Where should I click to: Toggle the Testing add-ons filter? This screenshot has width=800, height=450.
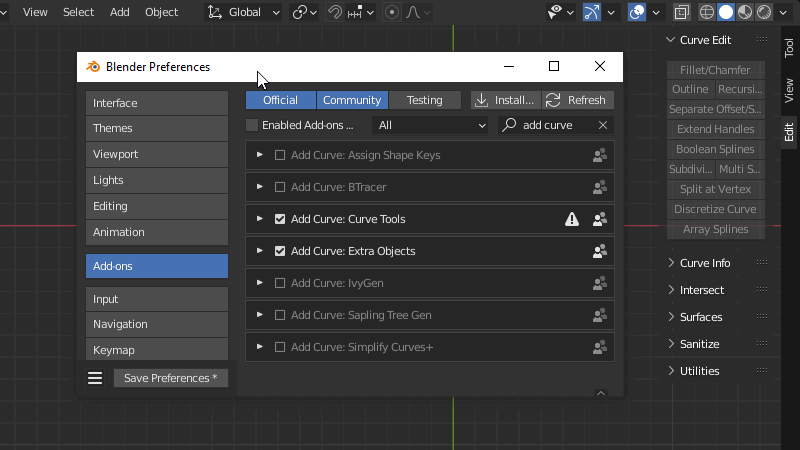point(424,100)
